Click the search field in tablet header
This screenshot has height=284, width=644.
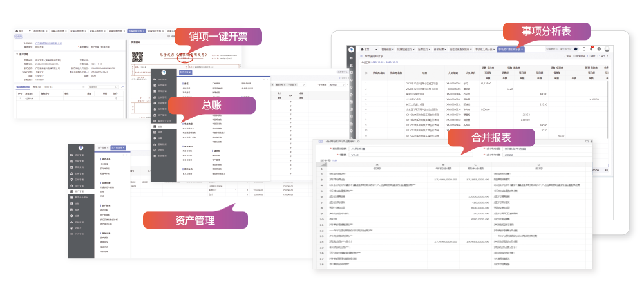click(555, 49)
